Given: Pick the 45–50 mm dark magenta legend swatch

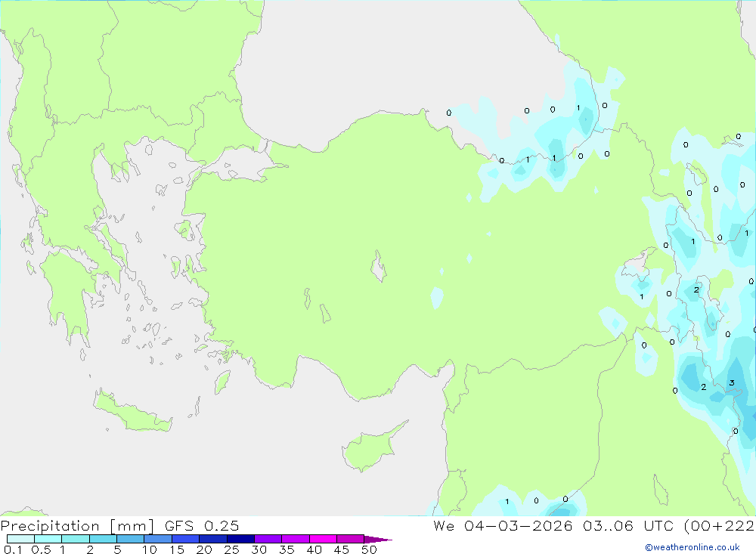Looking at the screenshot, I should point(351,539).
